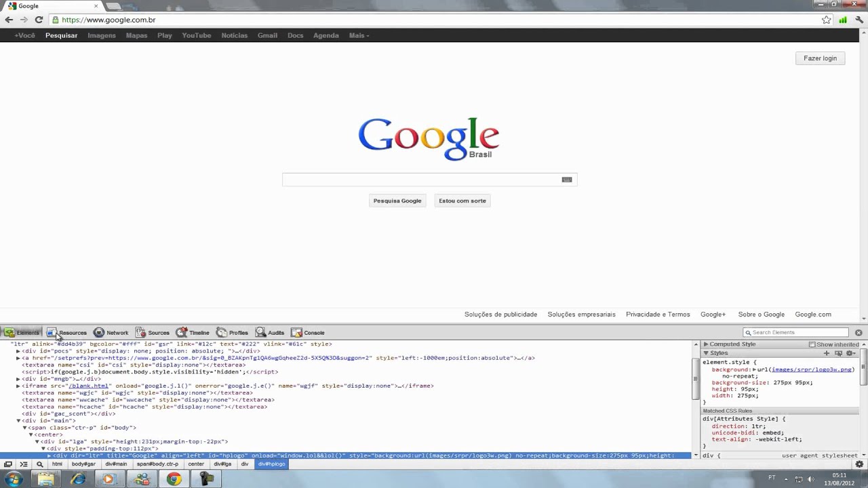Open DevTools settings gear at bottom right

[x=860, y=464]
